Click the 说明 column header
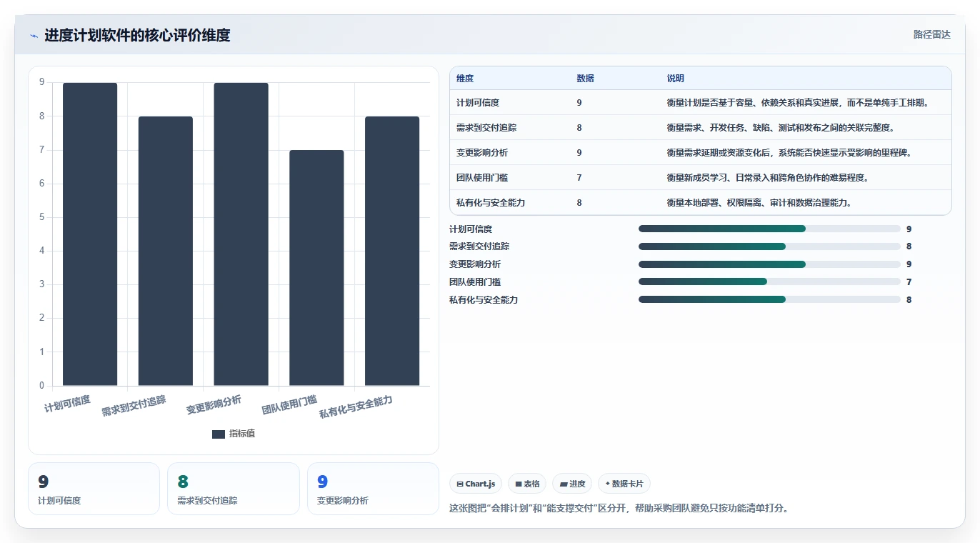The width and height of the screenshot is (980, 543). [676, 79]
